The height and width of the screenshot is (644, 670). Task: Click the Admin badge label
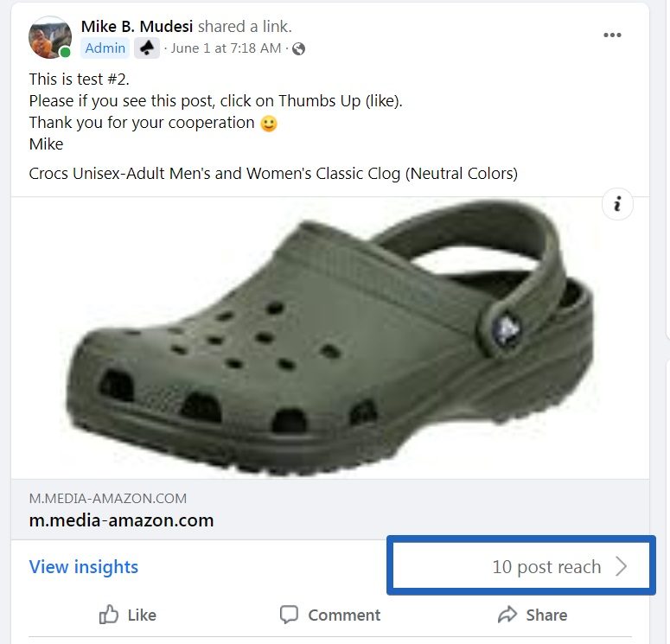pyautogui.click(x=105, y=48)
